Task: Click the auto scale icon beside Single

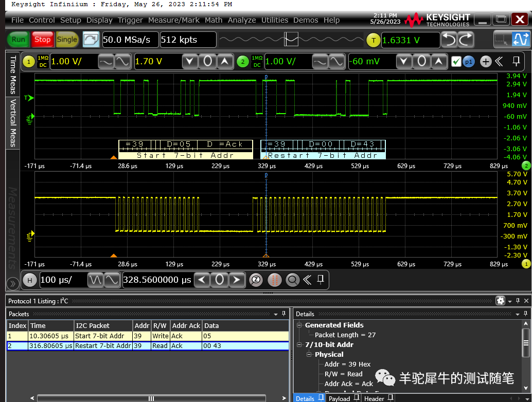Action: (91, 40)
